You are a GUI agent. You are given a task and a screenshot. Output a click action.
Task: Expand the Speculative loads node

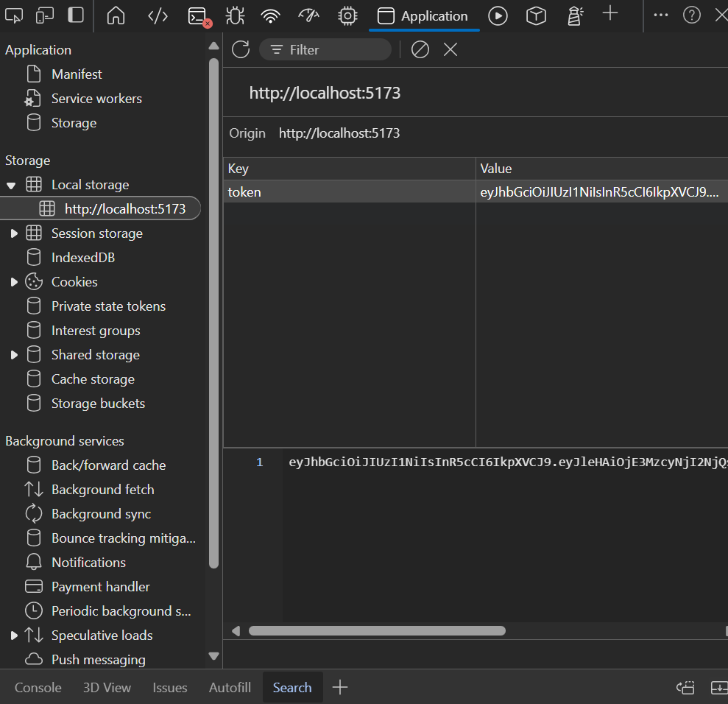[13, 636]
